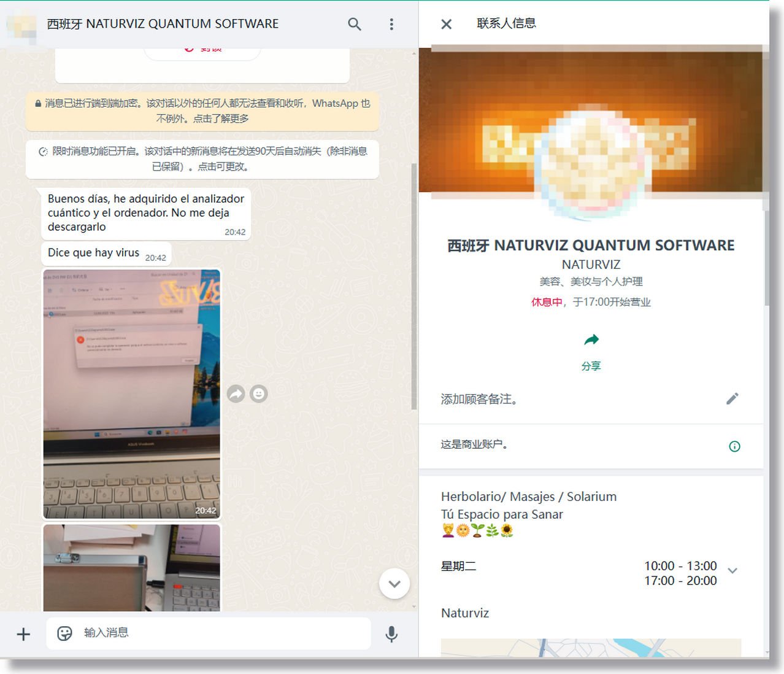This screenshot has width=784, height=674.
Task: Start voice message with microphone icon
Action: click(391, 634)
